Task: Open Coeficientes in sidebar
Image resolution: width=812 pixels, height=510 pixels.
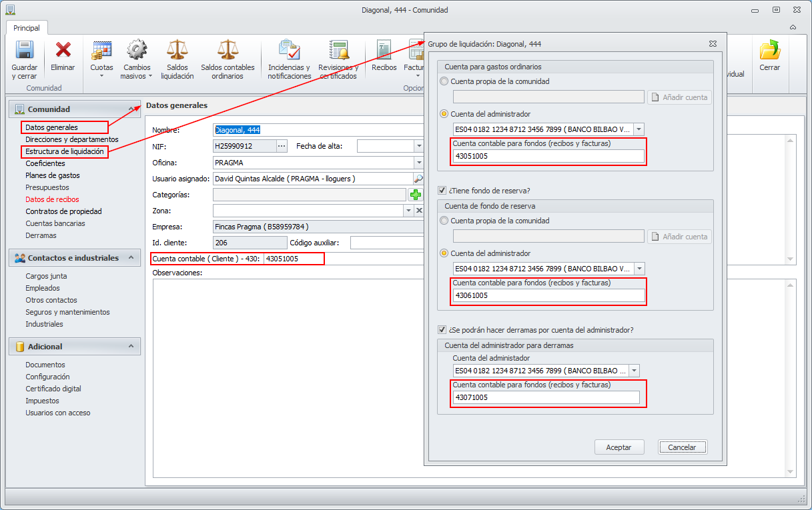Action: 45,163
